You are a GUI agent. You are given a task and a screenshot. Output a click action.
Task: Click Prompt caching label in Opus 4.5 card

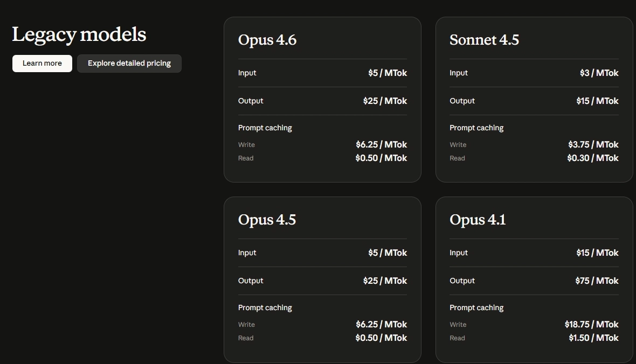[x=265, y=308]
